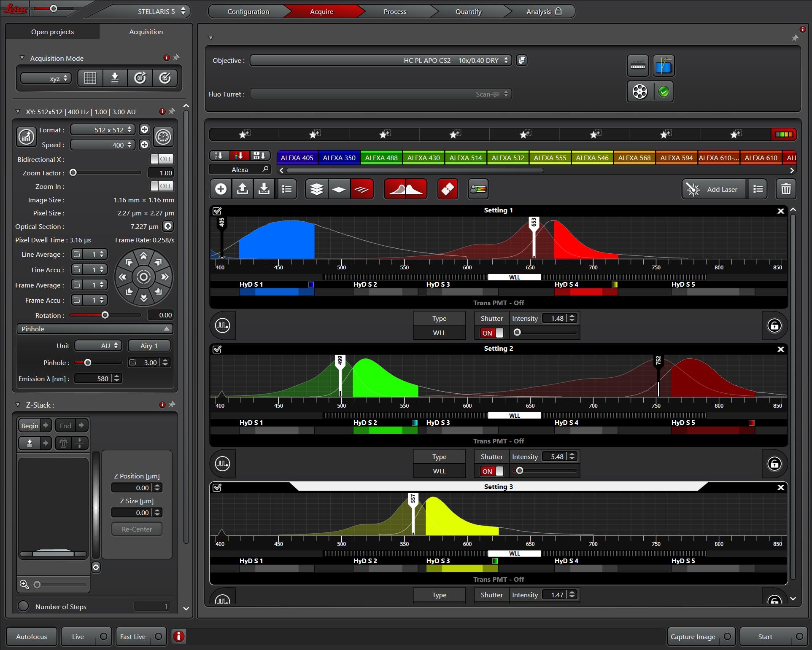812x650 pixels.
Task: Click the stage ruler icon near objective
Action: (x=638, y=66)
